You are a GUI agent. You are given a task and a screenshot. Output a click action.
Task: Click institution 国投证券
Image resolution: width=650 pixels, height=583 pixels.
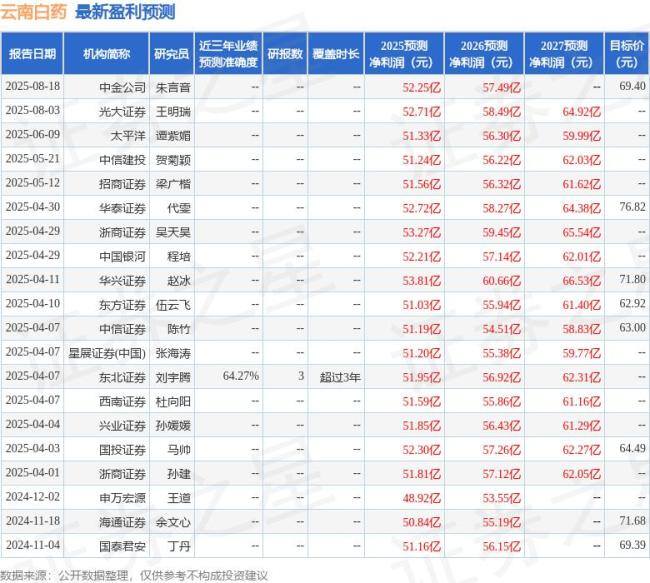(122, 449)
